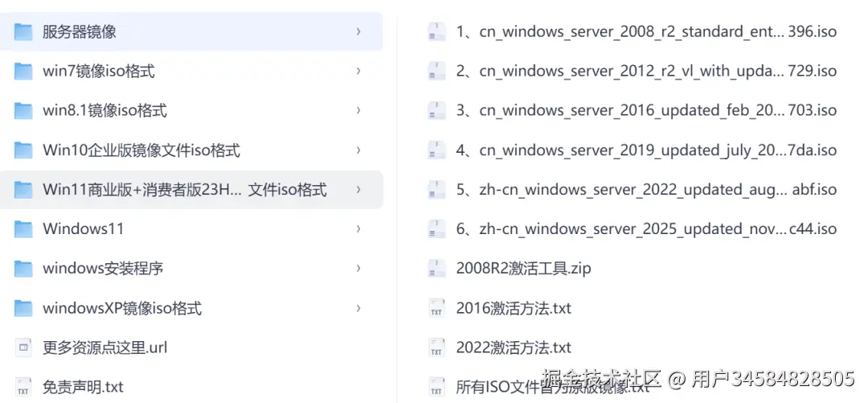The width and height of the screenshot is (868, 403).
Task: Select file name 2、cn_windows_server_2012_r2_vl
Action: 646,71
